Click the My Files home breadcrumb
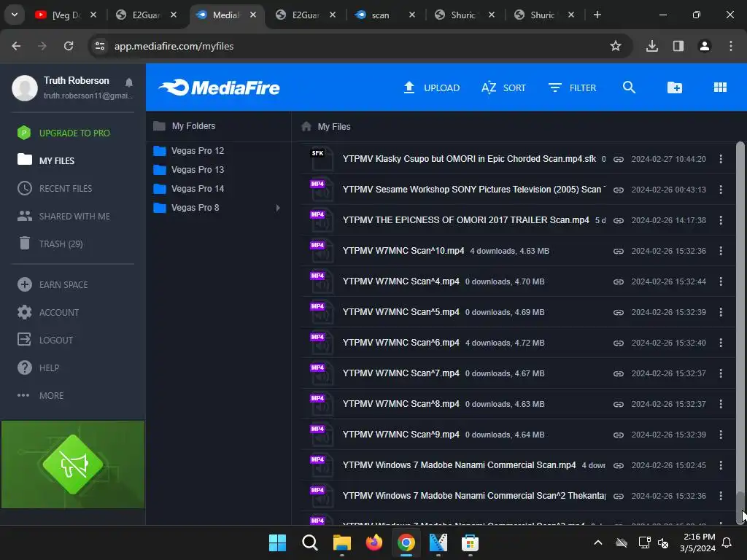 pyautogui.click(x=326, y=127)
